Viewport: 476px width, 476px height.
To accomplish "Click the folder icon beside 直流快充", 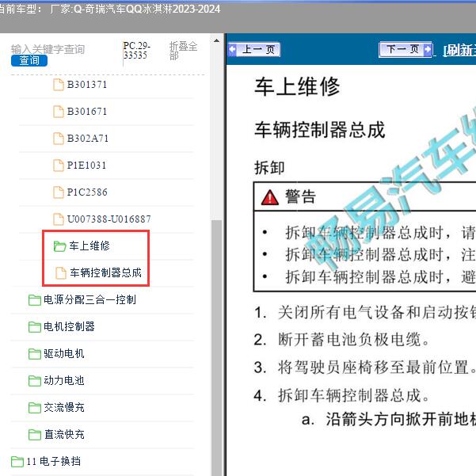I will pyautogui.click(x=35, y=435).
